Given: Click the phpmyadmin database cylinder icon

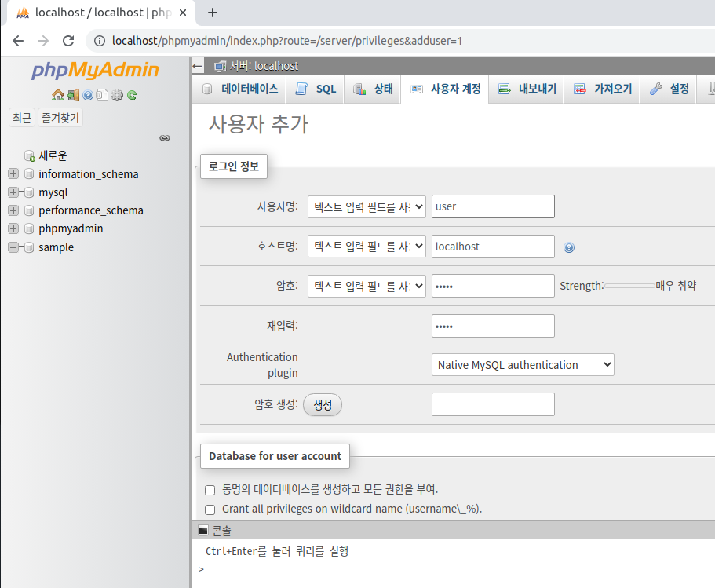Looking at the screenshot, I should tap(29, 228).
